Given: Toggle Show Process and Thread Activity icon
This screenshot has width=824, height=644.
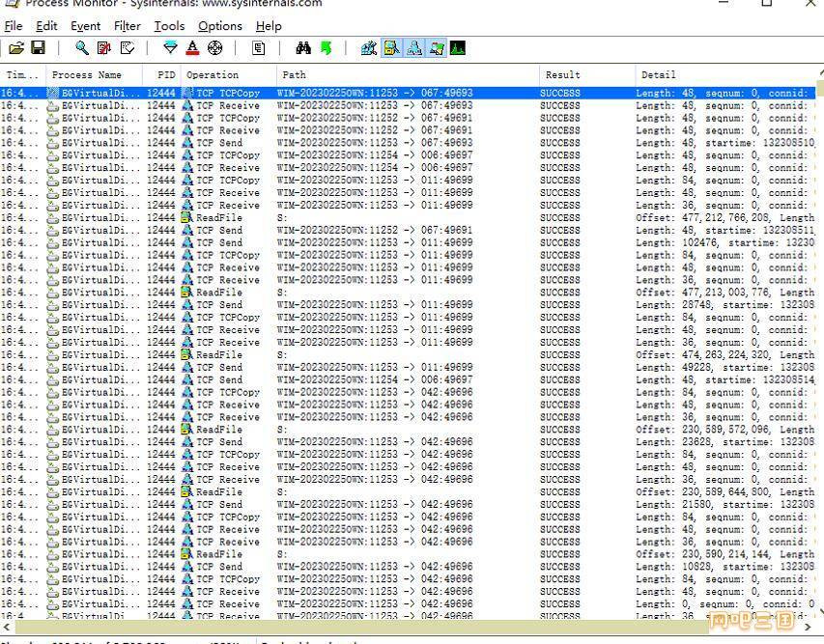Looking at the screenshot, I should tap(437, 48).
